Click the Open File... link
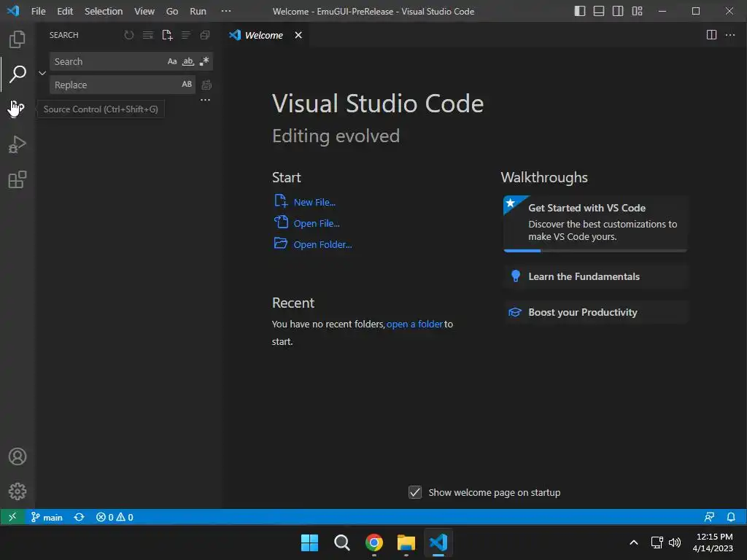This screenshot has width=747, height=560. click(317, 223)
